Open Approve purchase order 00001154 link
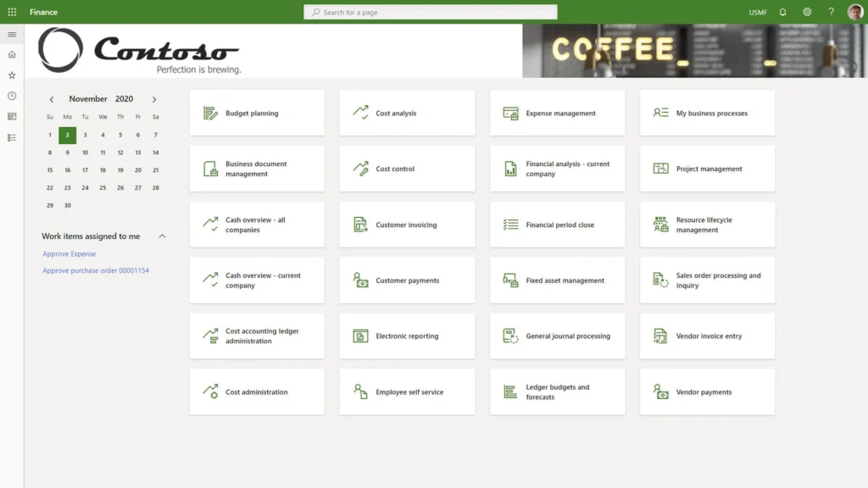The width and height of the screenshot is (868, 488). (x=96, y=271)
